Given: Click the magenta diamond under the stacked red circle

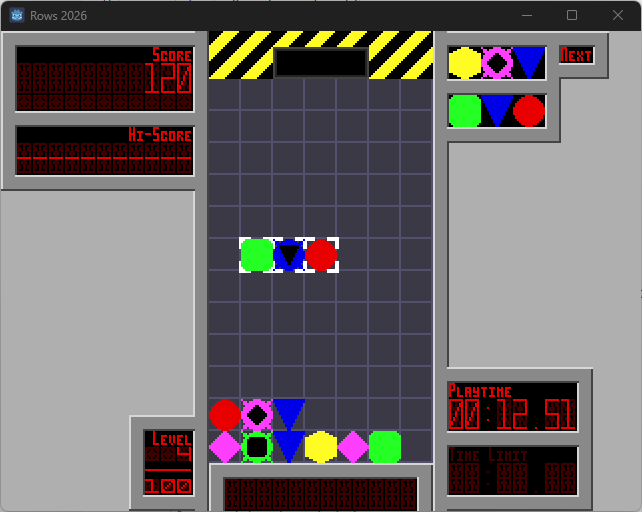Looking at the screenshot, I should point(225,447).
